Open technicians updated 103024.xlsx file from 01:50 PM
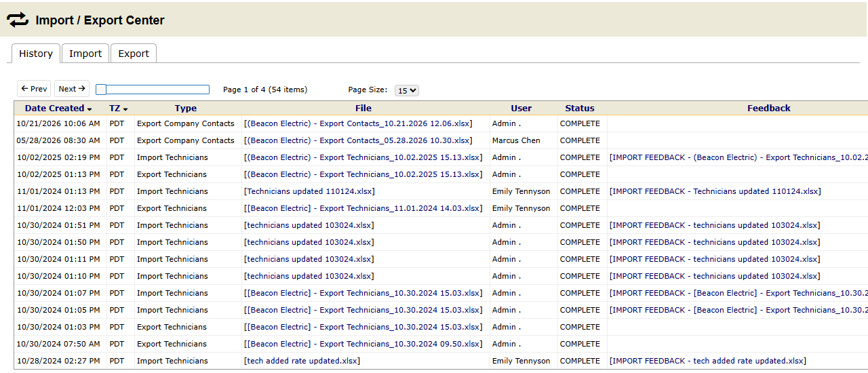 click(309, 242)
